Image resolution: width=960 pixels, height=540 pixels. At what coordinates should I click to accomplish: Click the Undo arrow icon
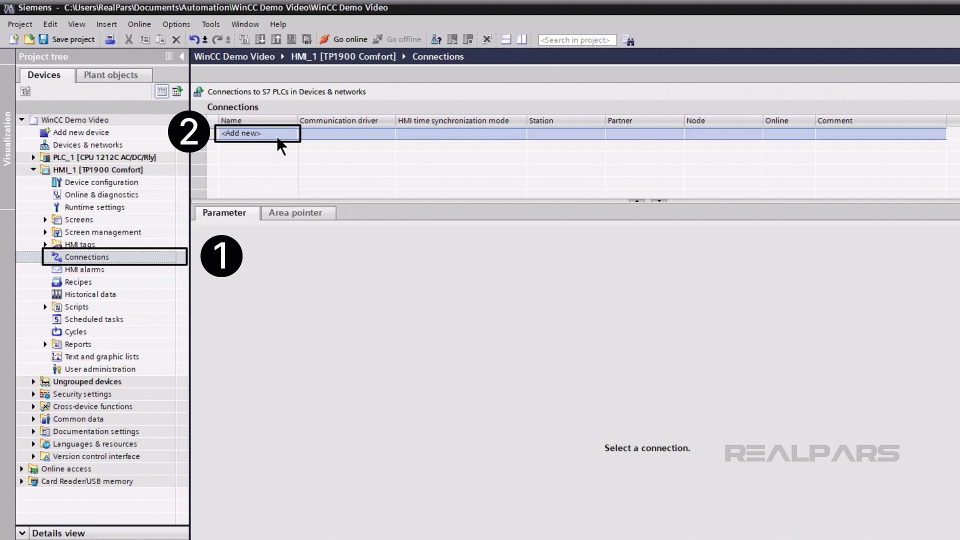click(194, 39)
